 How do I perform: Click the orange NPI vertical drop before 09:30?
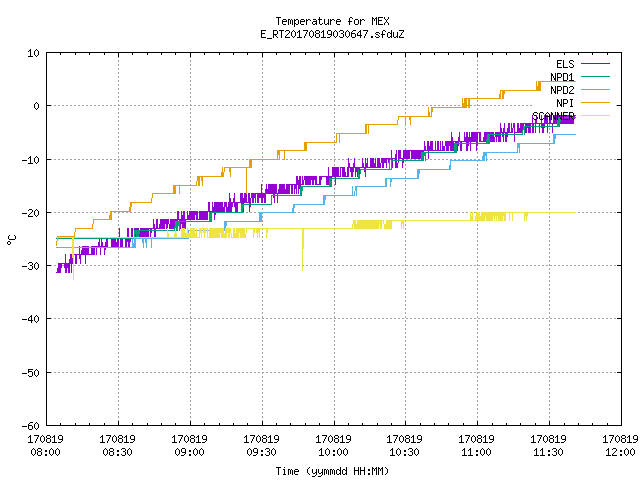[x=247, y=179]
